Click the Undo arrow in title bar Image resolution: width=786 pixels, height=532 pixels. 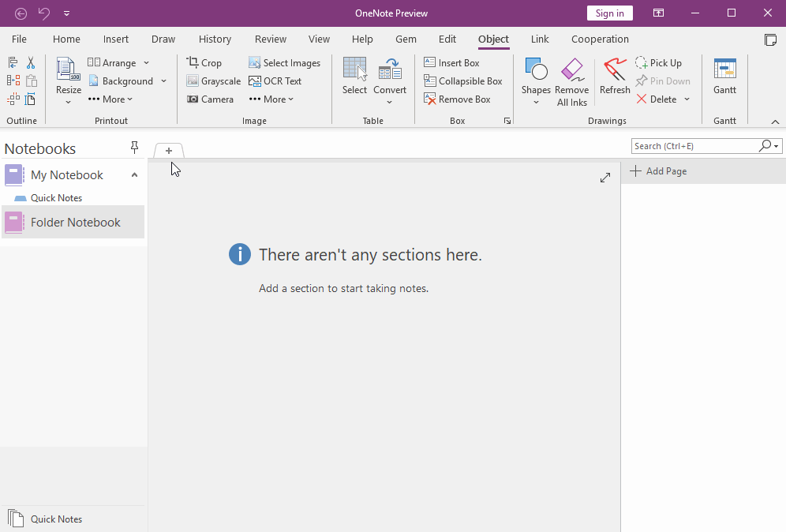tap(44, 13)
